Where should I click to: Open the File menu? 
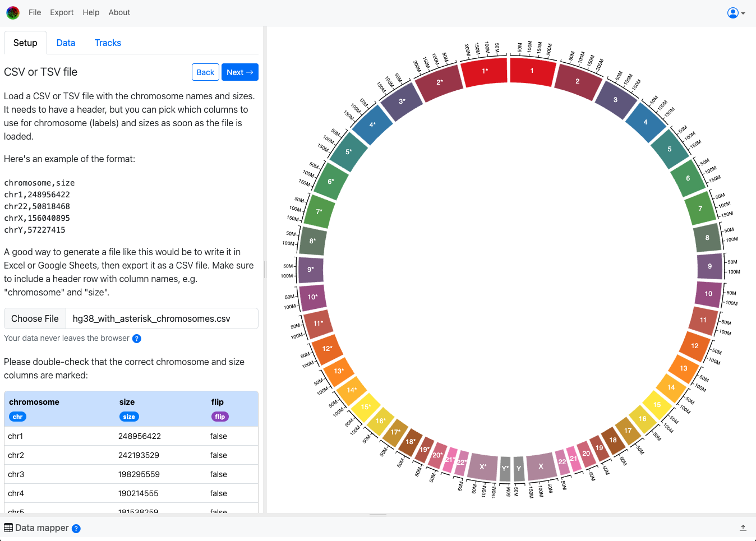click(35, 12)
